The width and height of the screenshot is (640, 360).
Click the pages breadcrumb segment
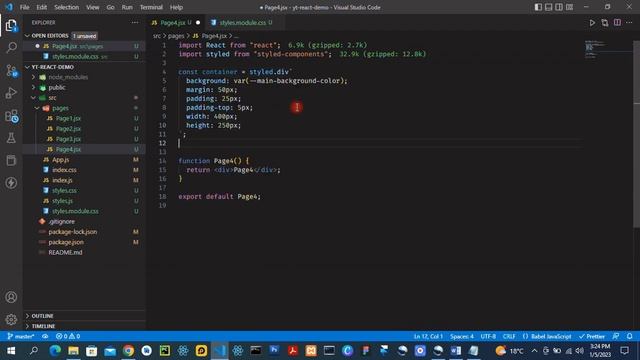click(176, 36)
